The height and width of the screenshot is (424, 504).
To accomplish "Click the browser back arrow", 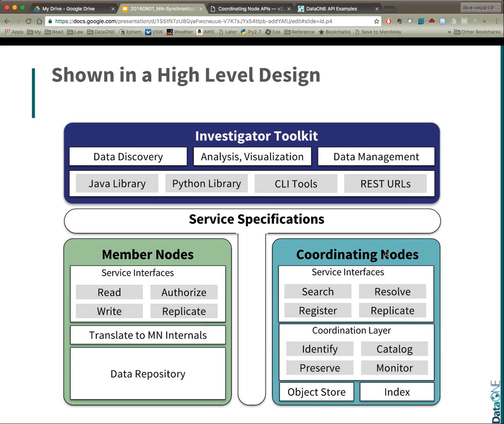I will tap(7, 21).
